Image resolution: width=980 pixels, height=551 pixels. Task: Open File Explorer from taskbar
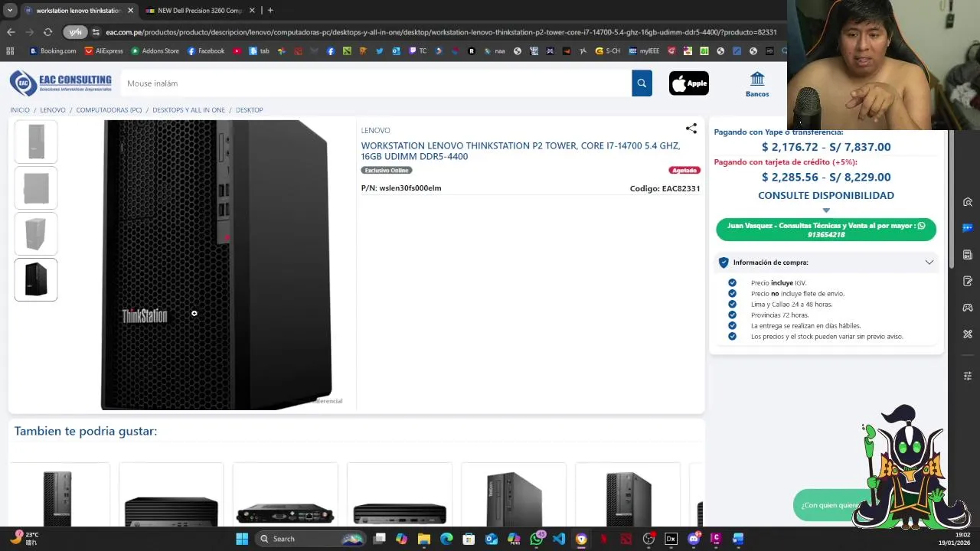pyautogui.click(x=424, y=539)
